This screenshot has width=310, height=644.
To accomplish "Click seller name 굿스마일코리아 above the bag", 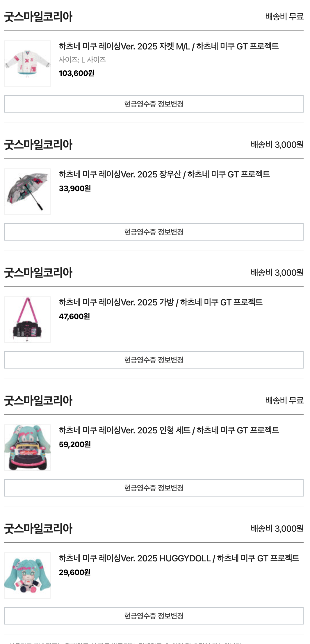I will (38, 273).
